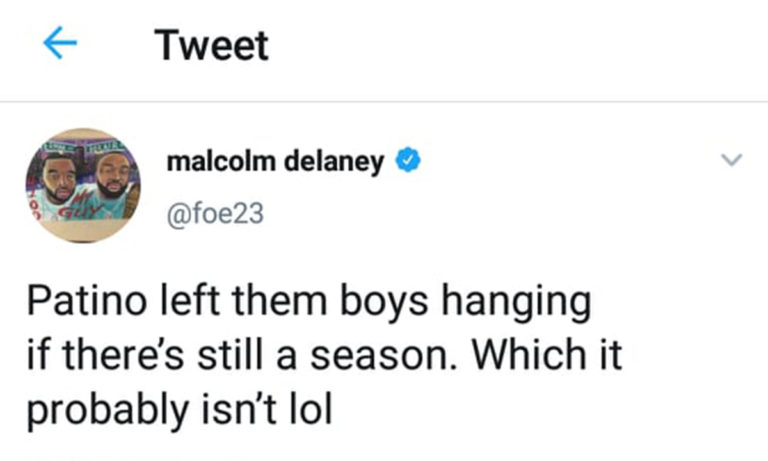Click the left face in the avatar
768x461 pixels.
pyautogui.click(x=60, y=180)
